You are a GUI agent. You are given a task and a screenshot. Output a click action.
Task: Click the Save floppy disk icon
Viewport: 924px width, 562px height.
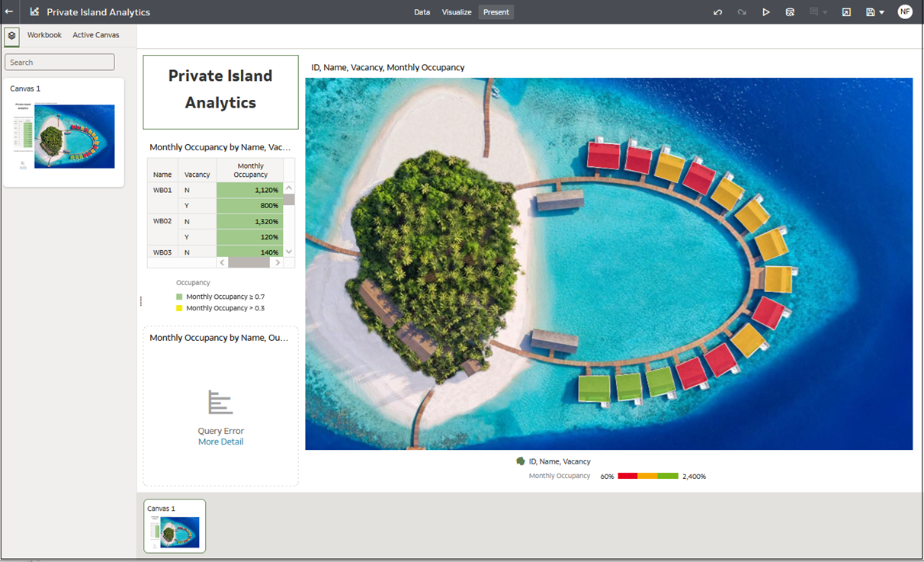(870, 12)
